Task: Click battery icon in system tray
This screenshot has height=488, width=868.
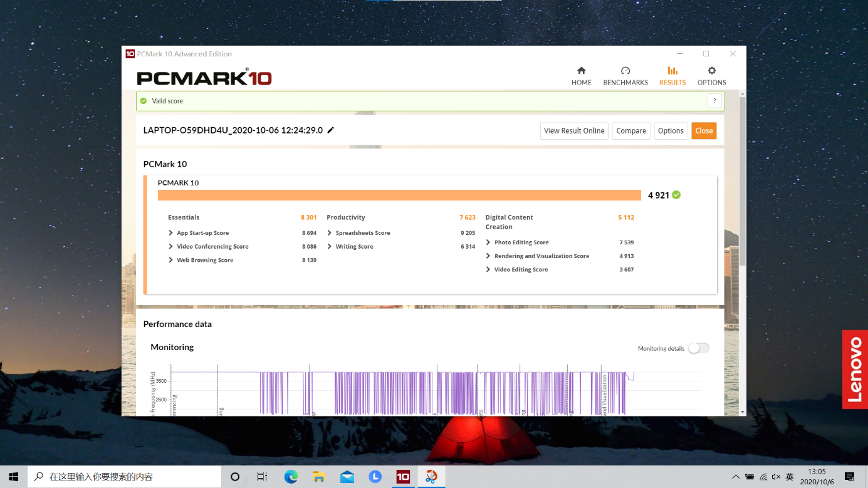Action: (750, 477)
